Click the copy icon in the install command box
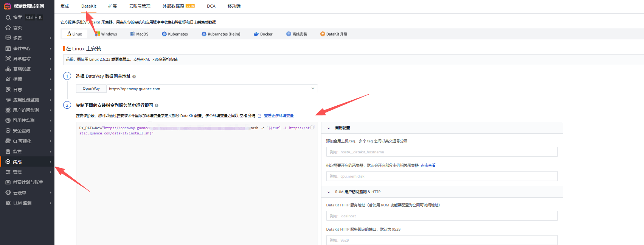 [312, 127]
